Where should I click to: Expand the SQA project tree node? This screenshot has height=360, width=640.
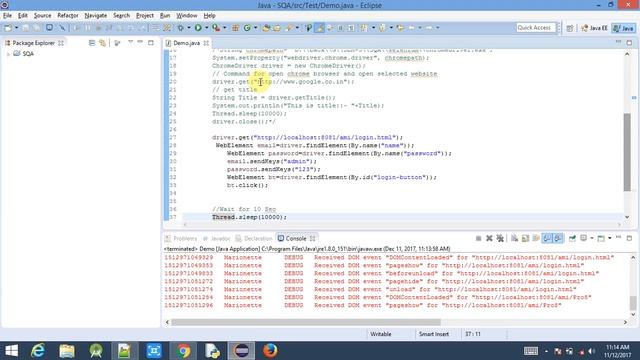pos(8,54)
